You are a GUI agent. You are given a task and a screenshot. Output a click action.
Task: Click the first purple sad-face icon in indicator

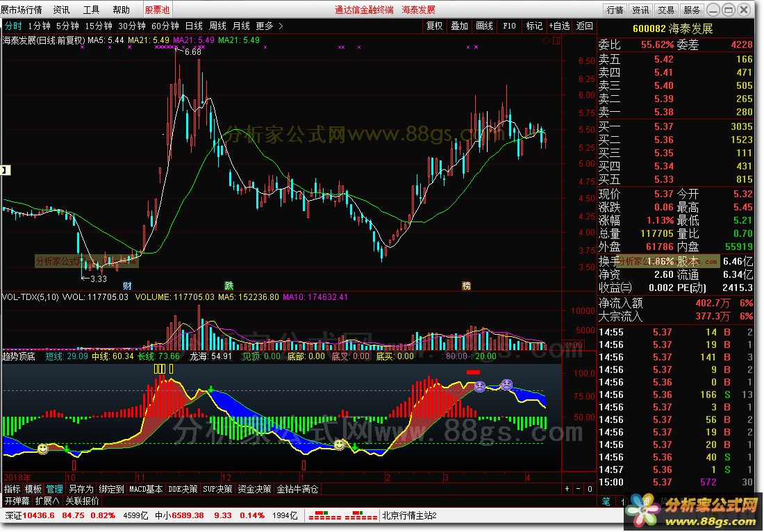[480, 387]
